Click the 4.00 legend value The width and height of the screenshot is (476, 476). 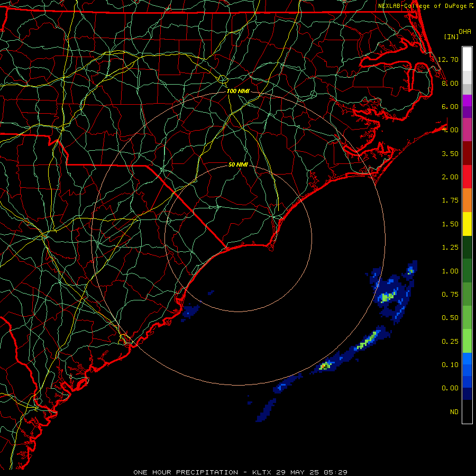(x=450, y=130)
